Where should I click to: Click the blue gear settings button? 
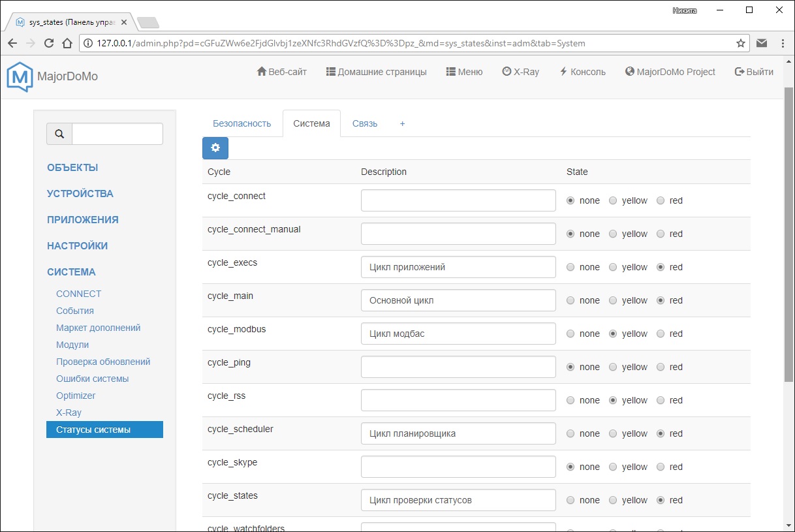pyautogui.click(x=215, y=148)
